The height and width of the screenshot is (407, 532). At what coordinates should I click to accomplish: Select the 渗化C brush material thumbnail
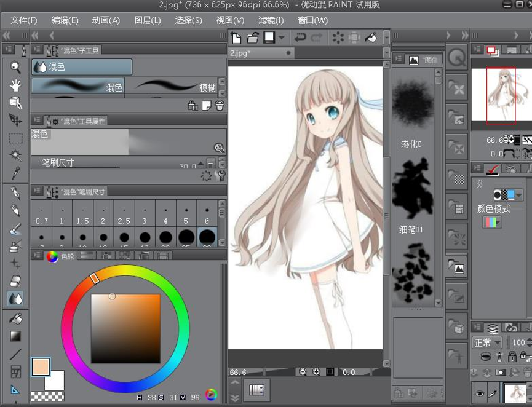pos(413,102)
